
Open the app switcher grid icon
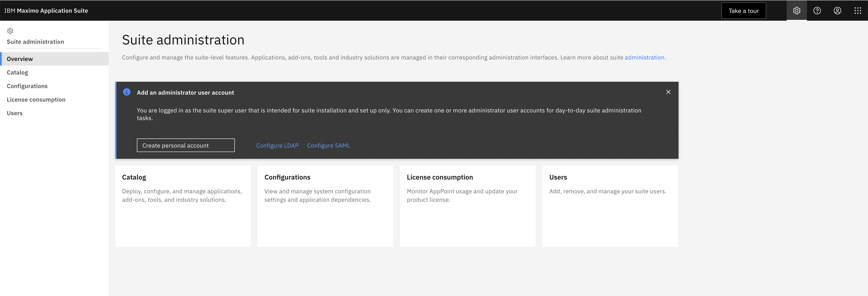pyautogui.click(x=858, y=10)
